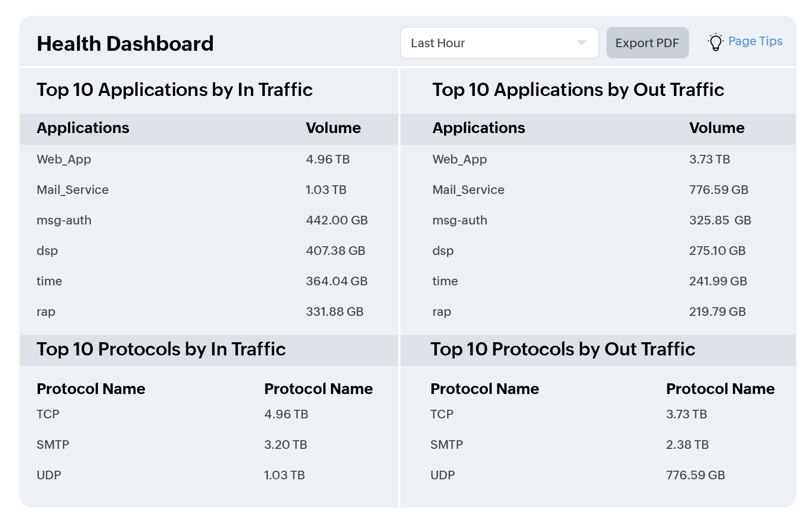The height and width of the screenshot is (525, 812).
Task: Select the 442.00 GB volume value
Action: point(337,220)
